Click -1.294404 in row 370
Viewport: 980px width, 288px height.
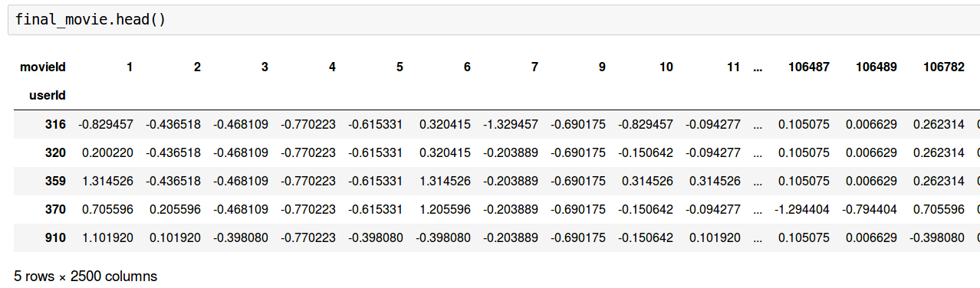[802, 209]
